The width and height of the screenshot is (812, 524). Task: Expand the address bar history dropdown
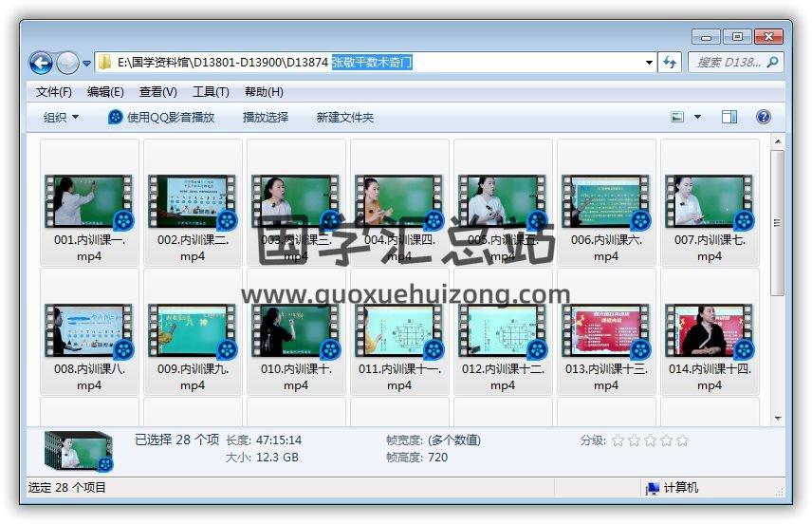click(x=649, y=63)
